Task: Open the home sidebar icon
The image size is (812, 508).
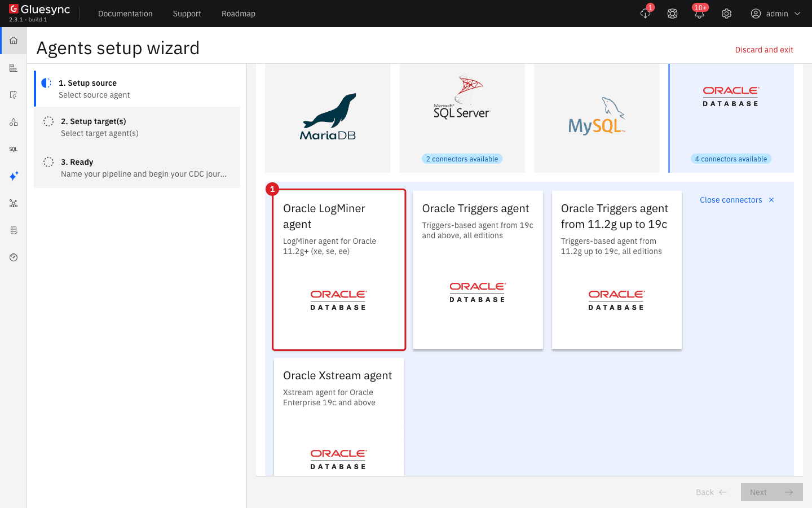Action: (14, 41)
